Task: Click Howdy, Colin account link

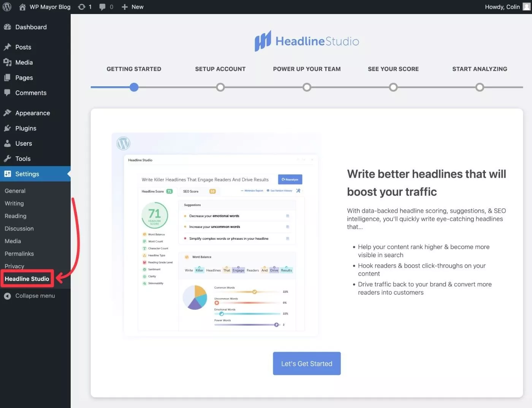Action: [502, 7]
